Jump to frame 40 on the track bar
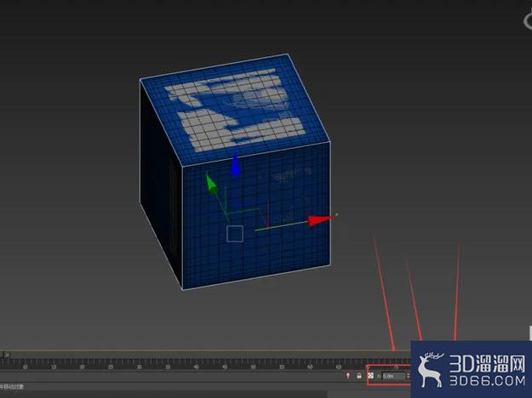532x398 pixels. click(196, 367)
